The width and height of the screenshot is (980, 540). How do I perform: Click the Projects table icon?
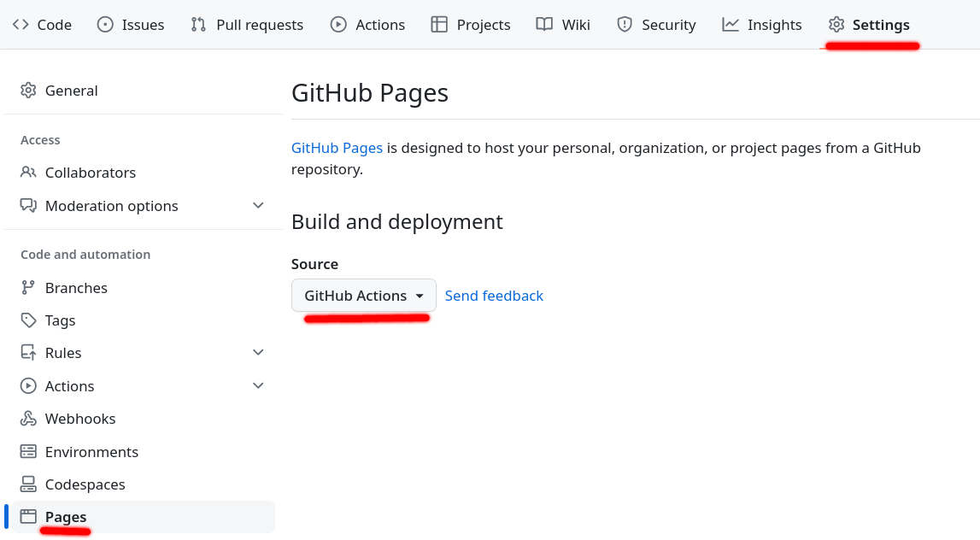[x=439, y=25]
